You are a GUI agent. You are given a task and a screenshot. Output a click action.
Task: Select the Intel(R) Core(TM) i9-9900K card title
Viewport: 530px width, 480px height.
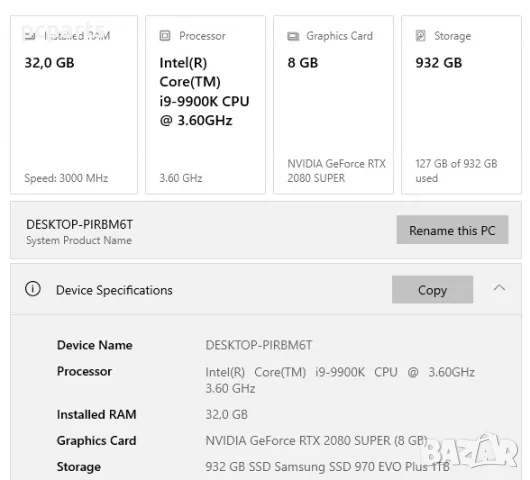[x=204, y=92]
